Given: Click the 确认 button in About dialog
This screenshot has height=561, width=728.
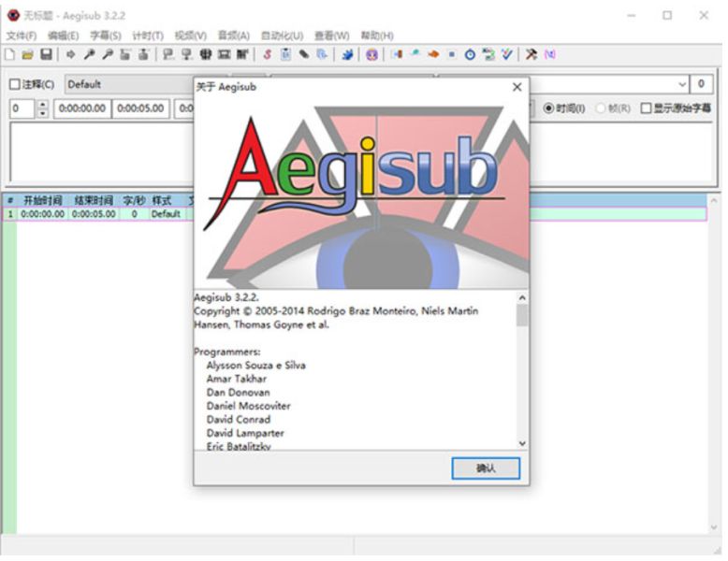Looking at the screenshot, I should click(486, 468).
